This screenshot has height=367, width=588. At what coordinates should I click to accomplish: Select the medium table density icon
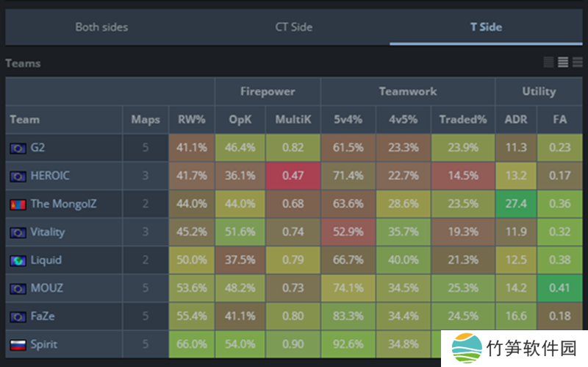[563, 63]
